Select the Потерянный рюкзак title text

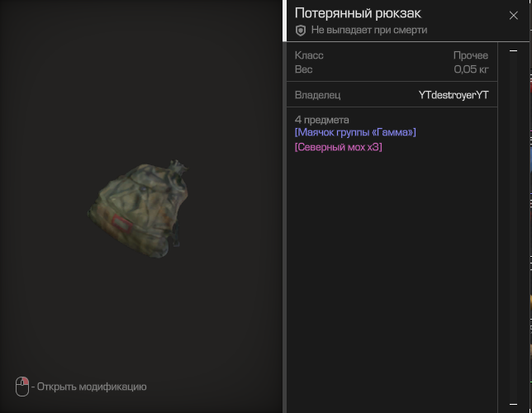pos(358,13)
